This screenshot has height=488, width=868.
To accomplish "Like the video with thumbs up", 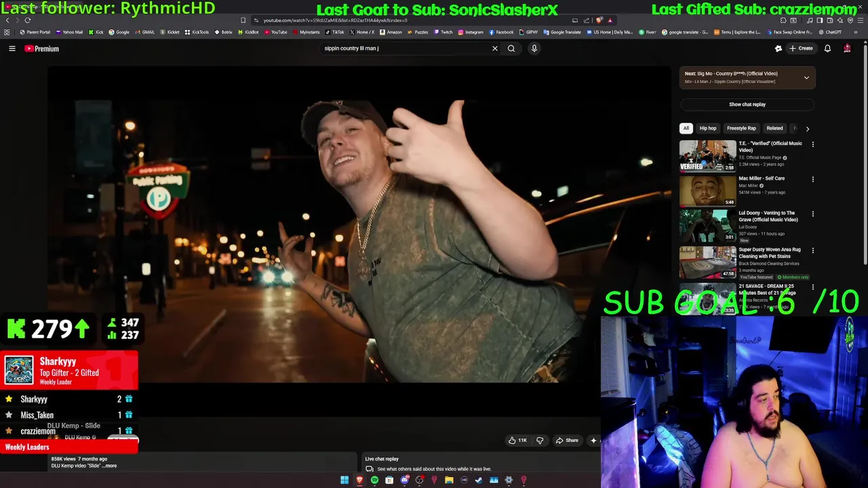I will click(518, 441).
